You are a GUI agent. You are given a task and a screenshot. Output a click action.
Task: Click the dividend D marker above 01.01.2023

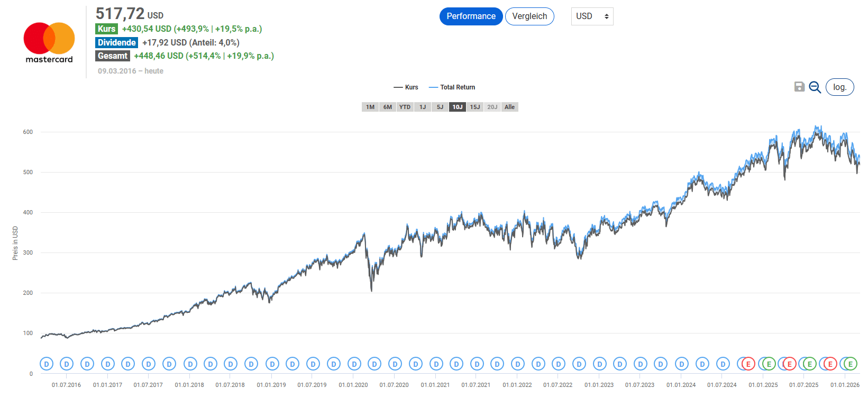[599, 364]
